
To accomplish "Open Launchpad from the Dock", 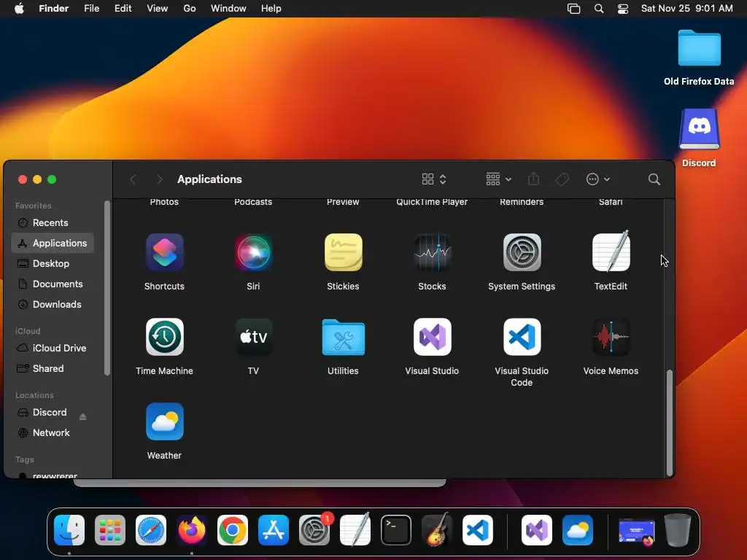I will tap(110, 530).
